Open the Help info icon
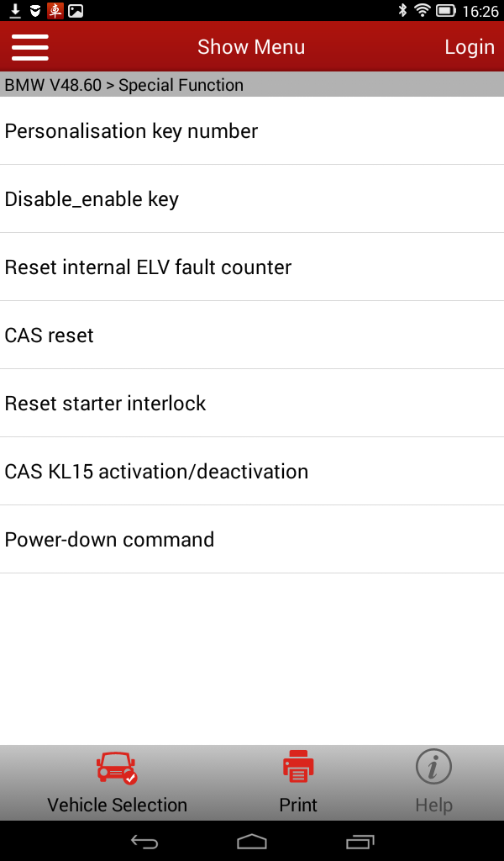The image size is (504, 861). point(433,767)
